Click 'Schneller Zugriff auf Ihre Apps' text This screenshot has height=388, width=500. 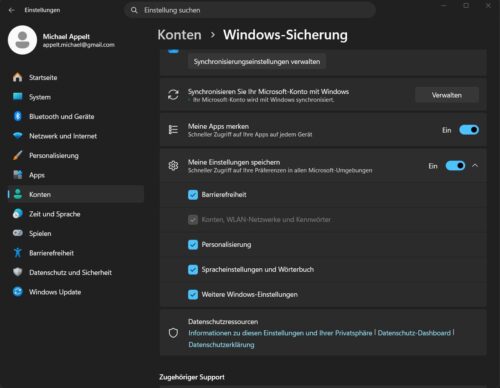[x=250, y=135]
